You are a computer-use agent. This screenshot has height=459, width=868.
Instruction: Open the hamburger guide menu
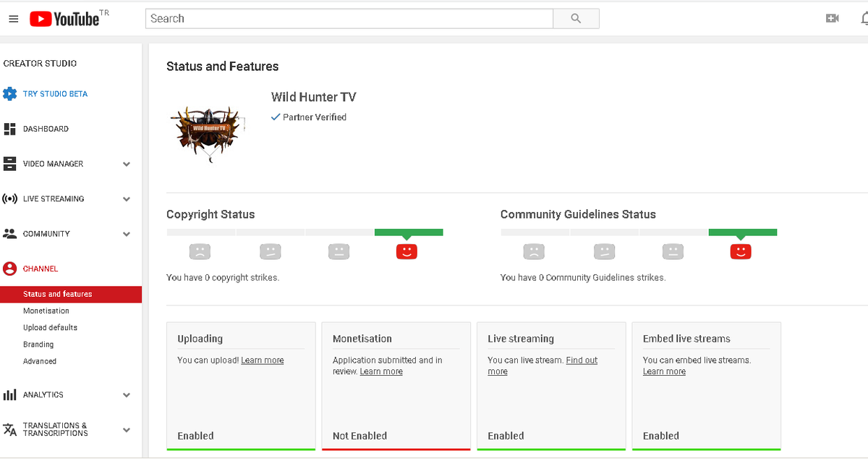pyautogui.click(x=13, y=19)
